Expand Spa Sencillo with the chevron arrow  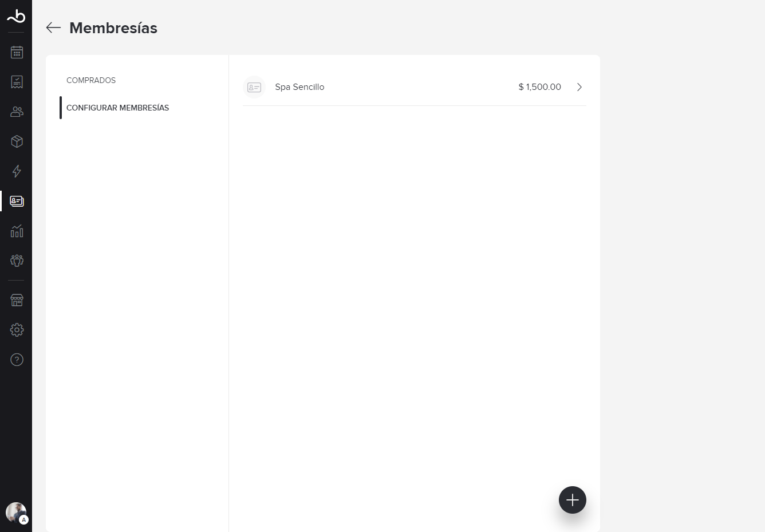click(x=579, y=87)
